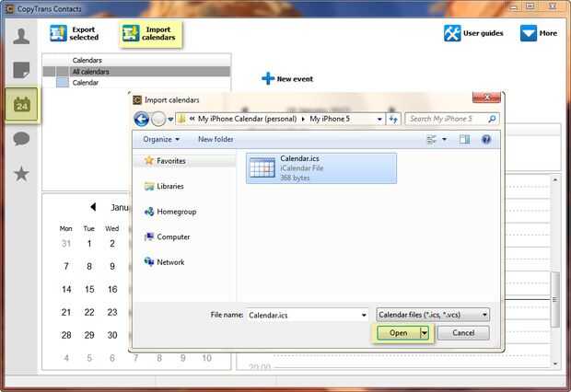Image resolution: width=571 pixels, height=392 pixels.
Task: Expand the address bar path dropdown
Action: click(x=379, y=119)
